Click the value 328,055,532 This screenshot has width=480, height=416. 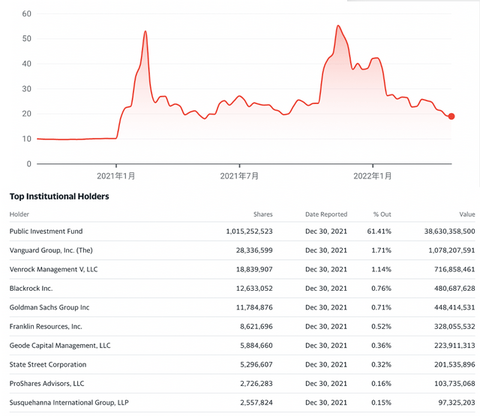[x=455, y=326]
